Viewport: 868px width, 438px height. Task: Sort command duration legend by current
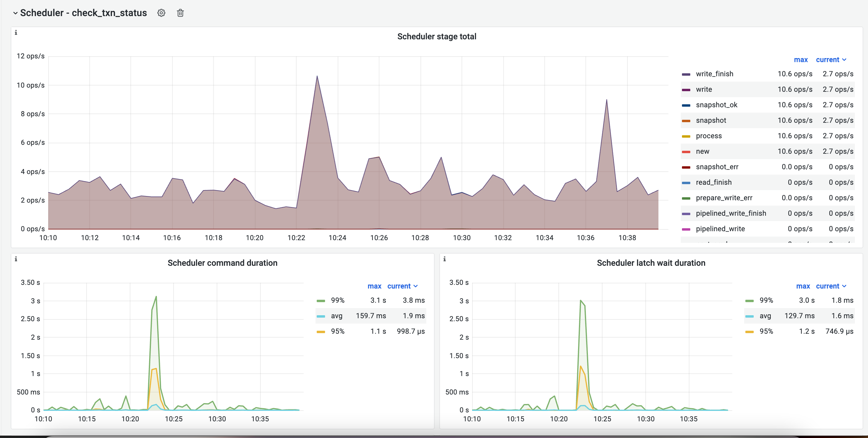[399, 286]
